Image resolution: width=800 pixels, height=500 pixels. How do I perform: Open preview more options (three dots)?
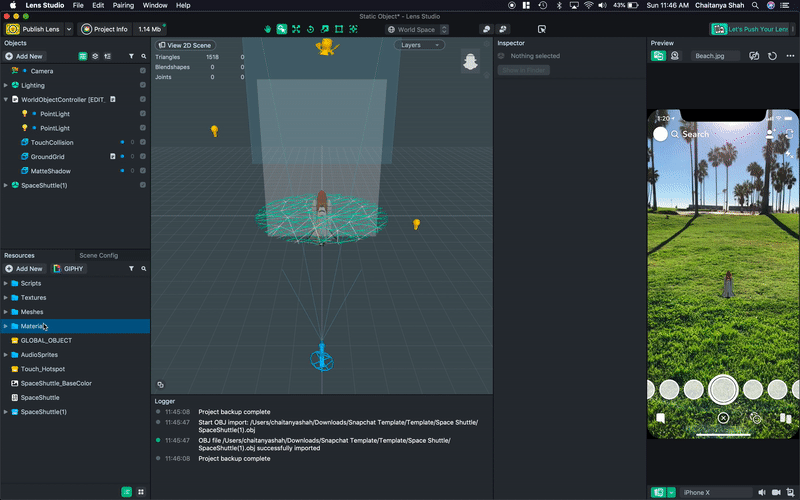[789, 56]
